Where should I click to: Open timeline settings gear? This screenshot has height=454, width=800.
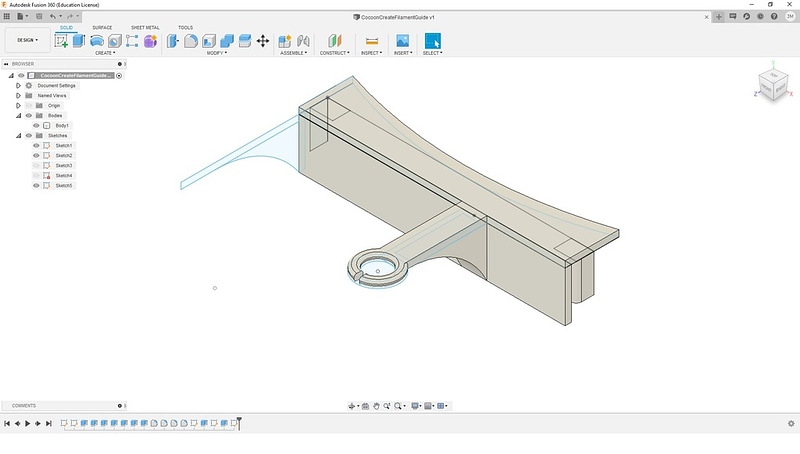(791, 423)
